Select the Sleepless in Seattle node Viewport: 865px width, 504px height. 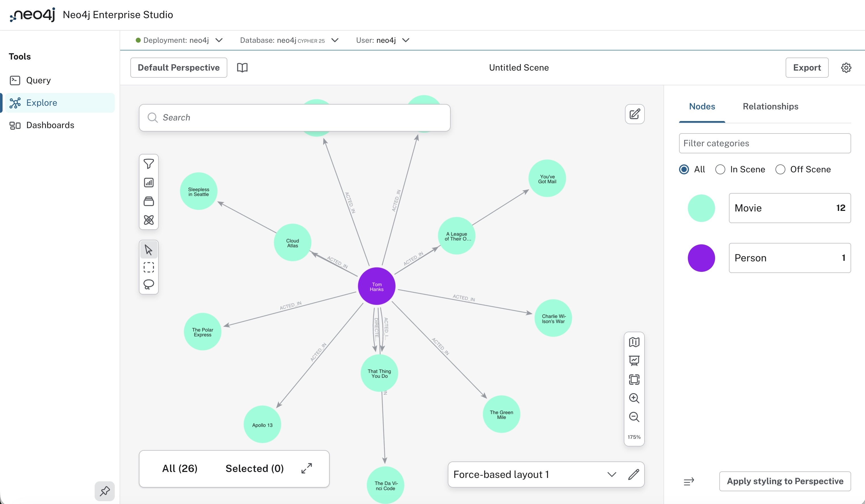pos(198,191)
